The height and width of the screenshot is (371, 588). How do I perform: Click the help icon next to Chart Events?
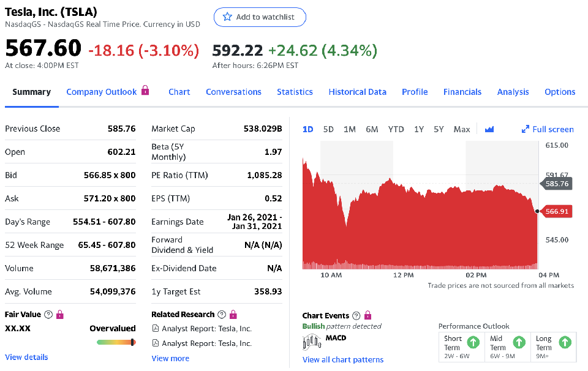coord(355,316)
